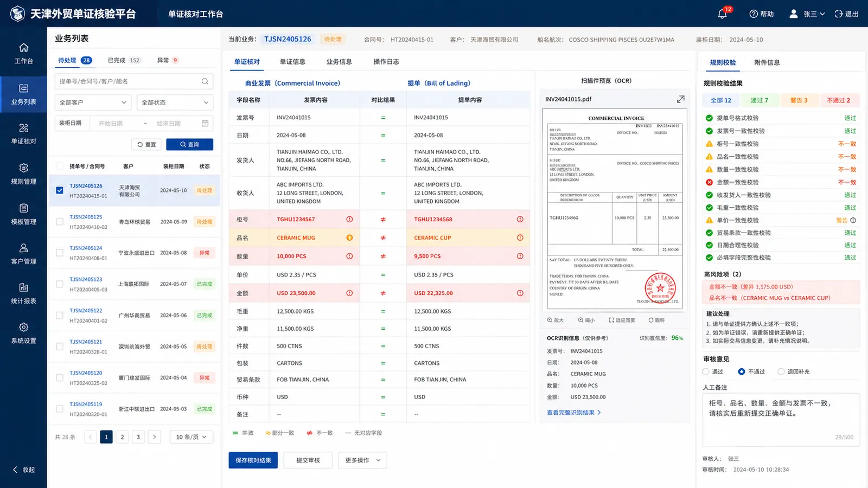Select the 通过 review radio option
Image resolution: width=868 pixels, height=488 pixels.
(x=706, y=371)
